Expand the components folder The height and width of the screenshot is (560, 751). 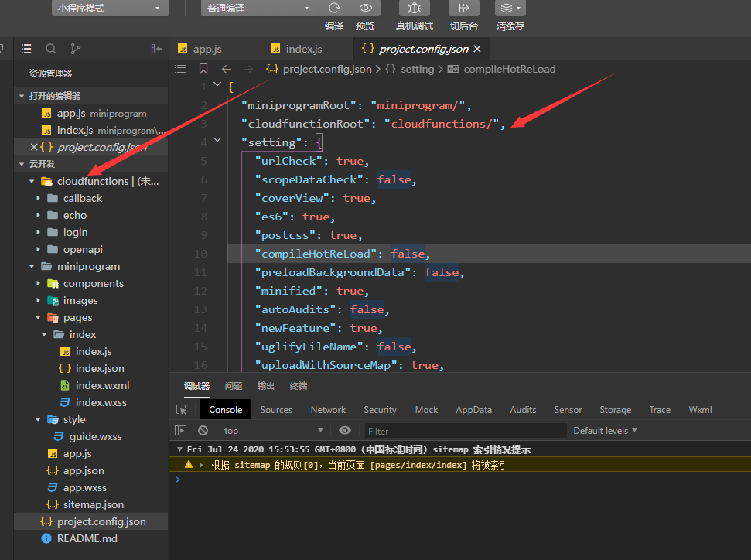pos(39,283)
